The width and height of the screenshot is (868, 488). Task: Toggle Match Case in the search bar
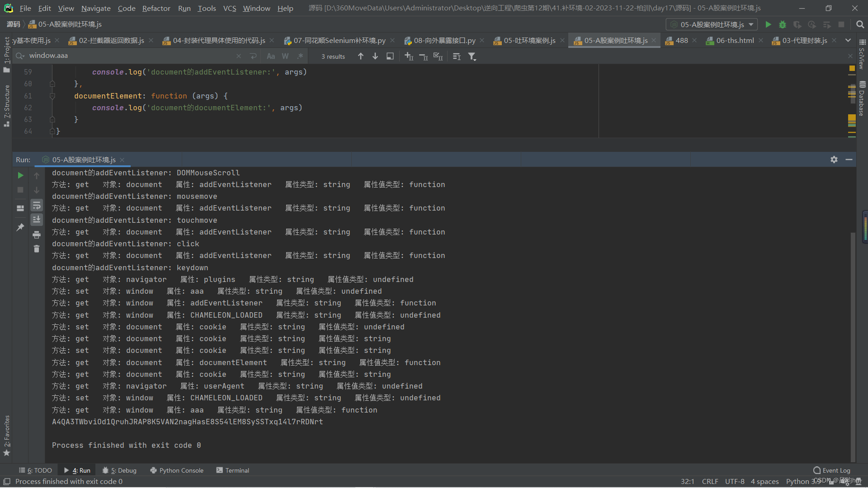(x=271, y=56)
